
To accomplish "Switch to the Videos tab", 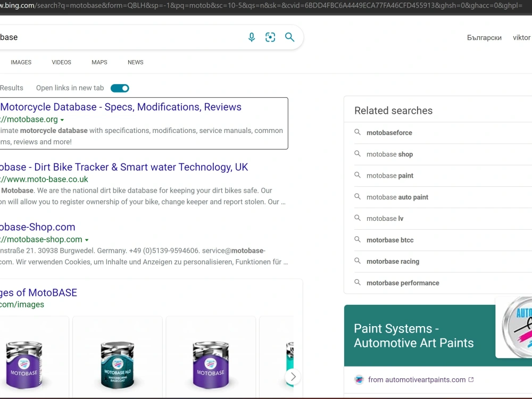I will point(61,62).
